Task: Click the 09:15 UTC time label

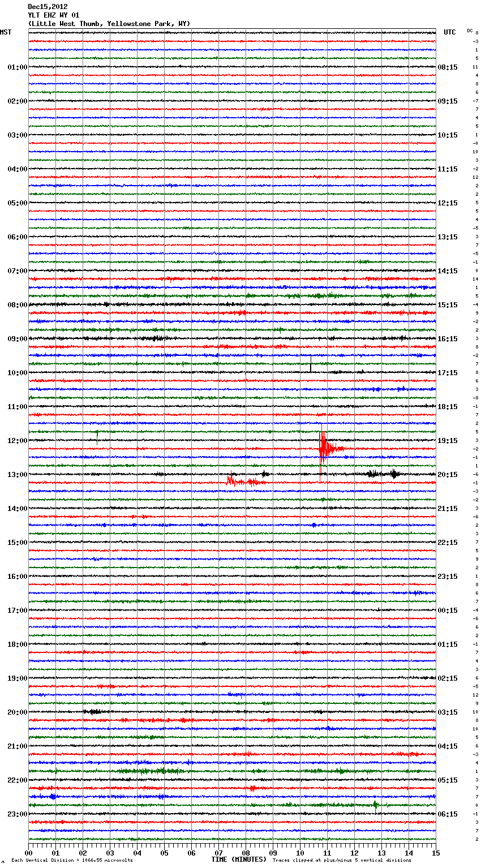Action: [448, 101]
